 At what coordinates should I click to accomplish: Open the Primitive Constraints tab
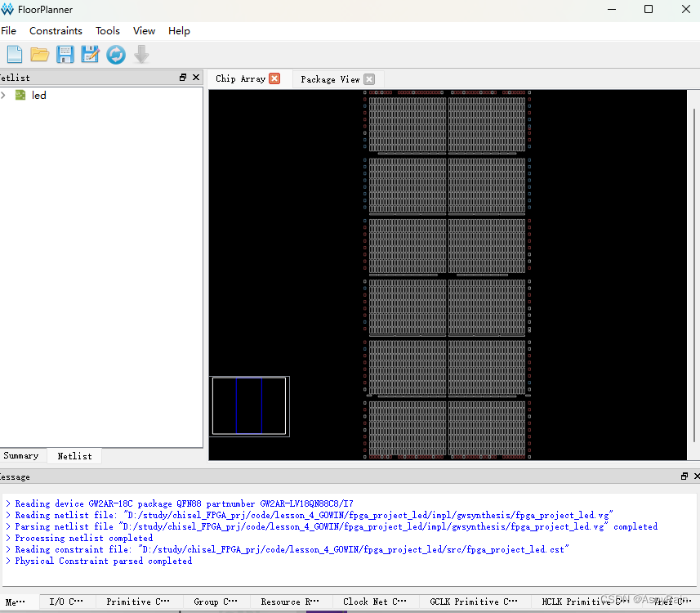coord(138,602)
